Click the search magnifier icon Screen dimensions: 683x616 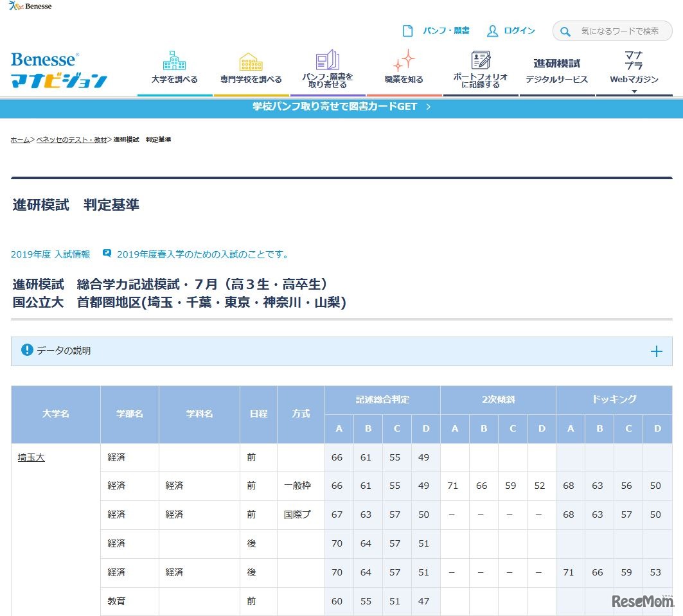point(565,31)
